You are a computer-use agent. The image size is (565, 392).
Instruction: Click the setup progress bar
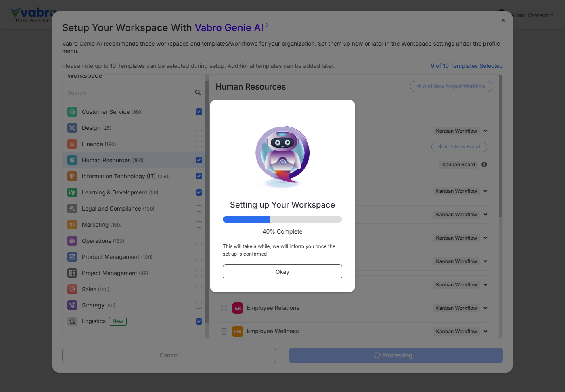[282, 219]
